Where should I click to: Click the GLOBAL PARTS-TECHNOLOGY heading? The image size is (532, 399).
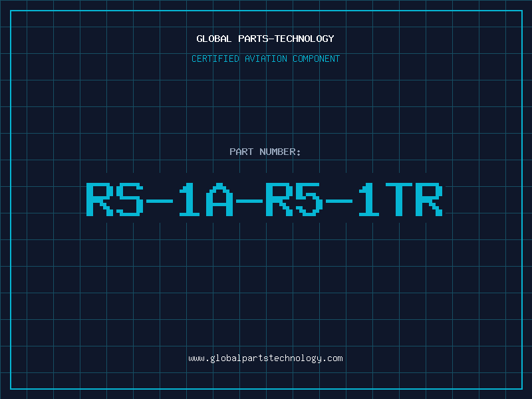[x=265, y=39]
